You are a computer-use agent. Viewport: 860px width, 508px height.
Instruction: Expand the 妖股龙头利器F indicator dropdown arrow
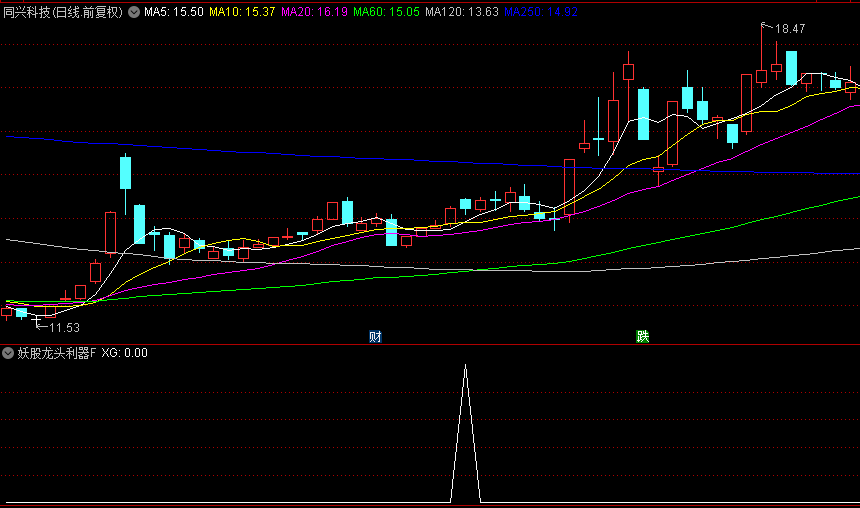pos(9,353)
